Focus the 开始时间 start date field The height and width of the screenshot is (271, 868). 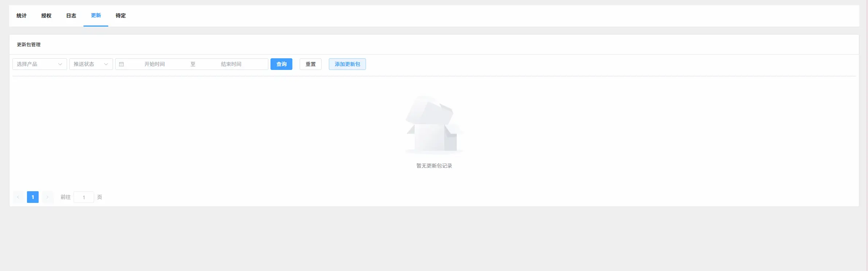tap(155, 64)
